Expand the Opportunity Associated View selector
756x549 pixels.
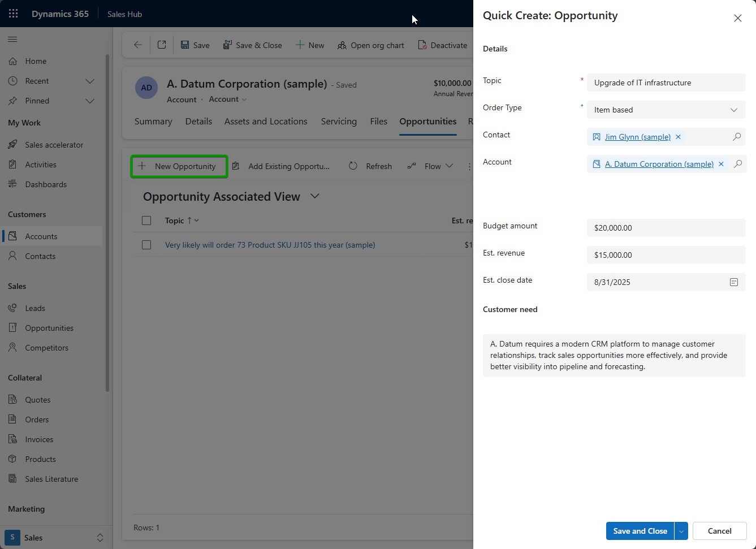coord(315,196)
